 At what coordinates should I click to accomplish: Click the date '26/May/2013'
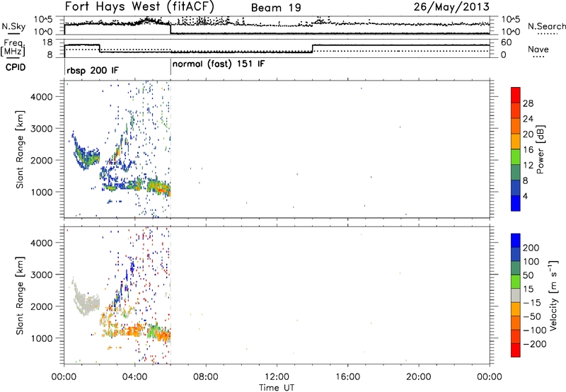tap(451, 6)
